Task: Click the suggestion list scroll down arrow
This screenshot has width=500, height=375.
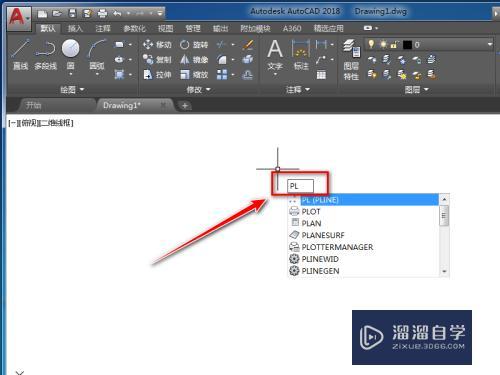Action: tap(444, 271)
